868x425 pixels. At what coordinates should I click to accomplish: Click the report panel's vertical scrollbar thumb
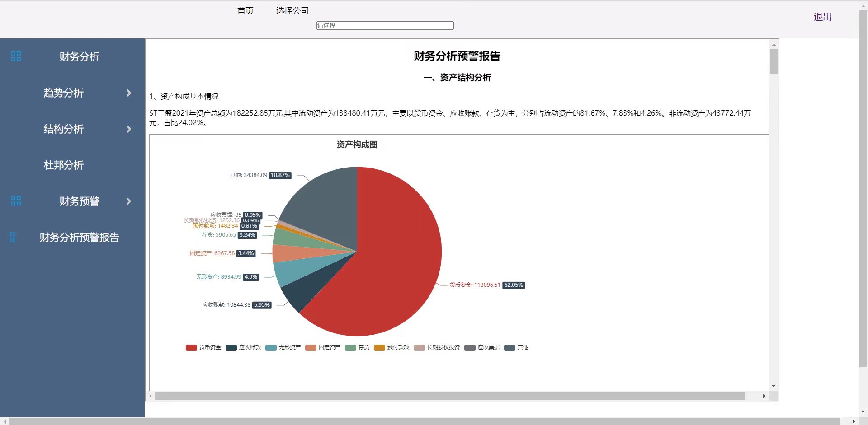pyautogui.click(x=774, y=61)
